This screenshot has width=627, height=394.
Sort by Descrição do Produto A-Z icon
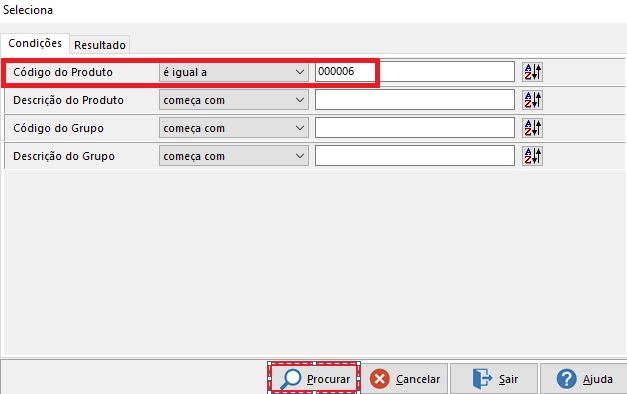coord(532,100)
